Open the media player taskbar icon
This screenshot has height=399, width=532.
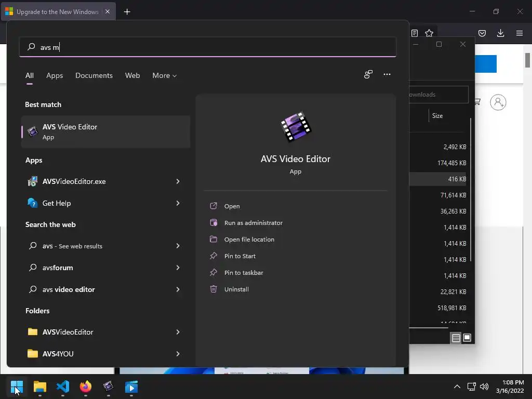[x=131, y=387]
